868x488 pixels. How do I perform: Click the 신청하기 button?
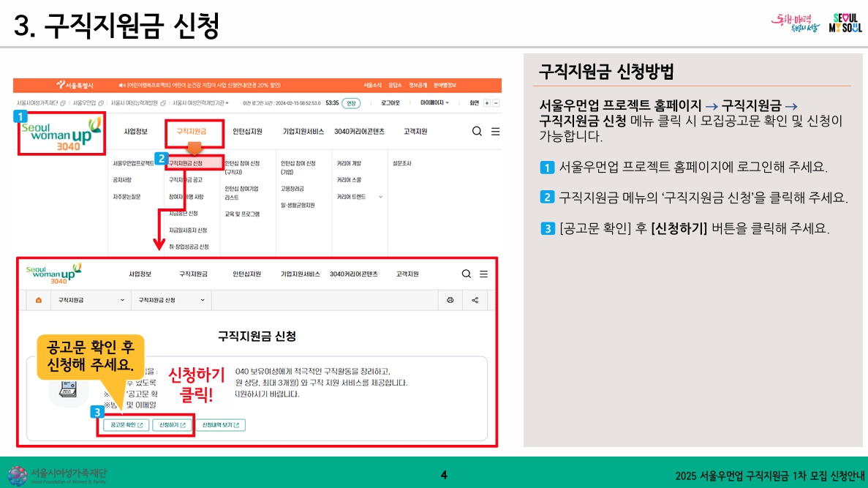[172, 425]
